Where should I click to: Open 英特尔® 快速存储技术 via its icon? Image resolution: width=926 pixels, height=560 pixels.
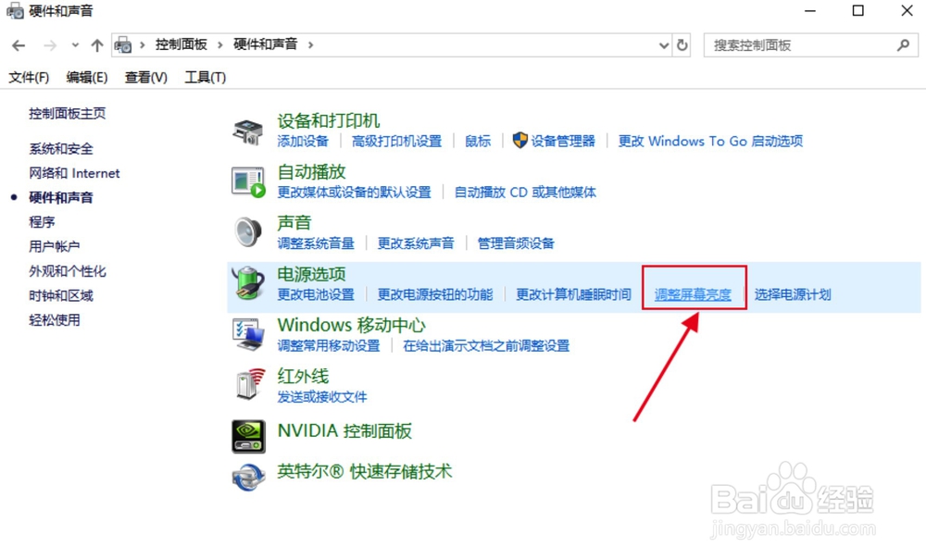coord(246,478)
